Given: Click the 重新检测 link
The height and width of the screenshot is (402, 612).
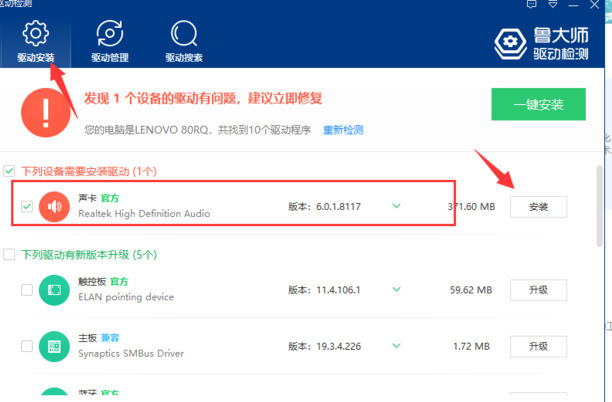Looking at the screenshot, I should [x=343, y=130].
